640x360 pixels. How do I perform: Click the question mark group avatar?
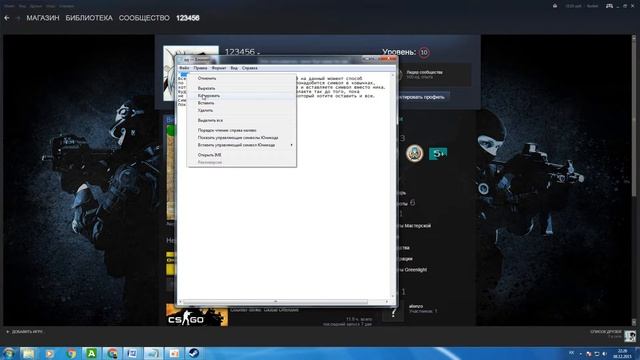(x=393, y=313)
